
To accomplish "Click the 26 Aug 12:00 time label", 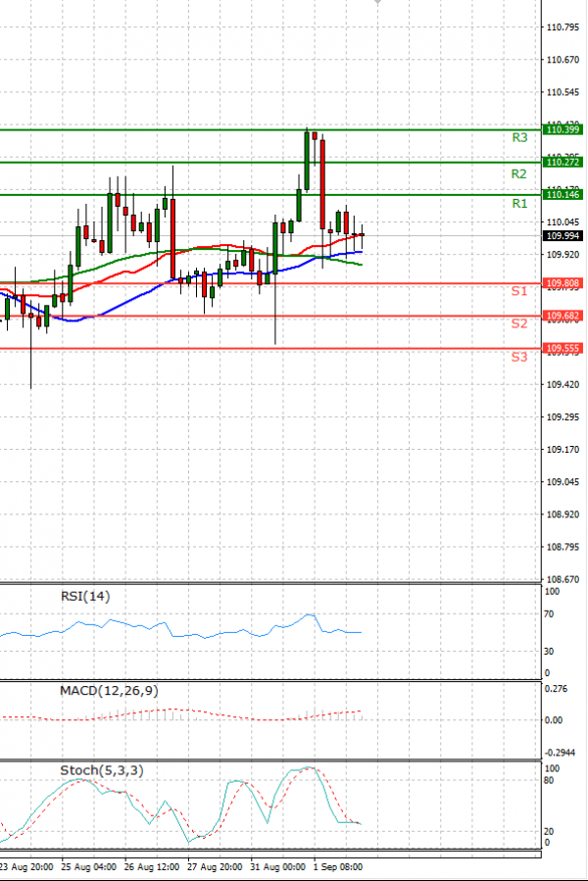I will [151, 867].
